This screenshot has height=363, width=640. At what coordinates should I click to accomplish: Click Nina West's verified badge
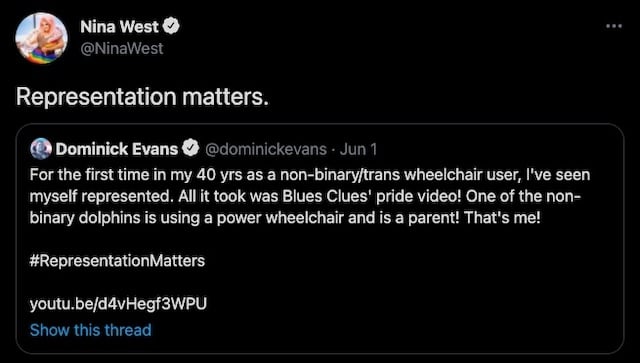click(x=171, y=27)
